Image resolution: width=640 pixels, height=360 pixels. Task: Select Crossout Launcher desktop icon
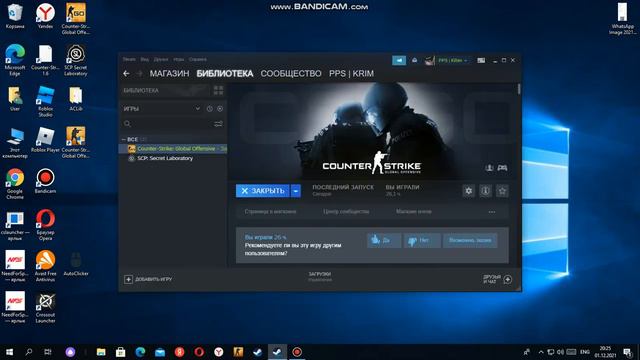point(45,308)
